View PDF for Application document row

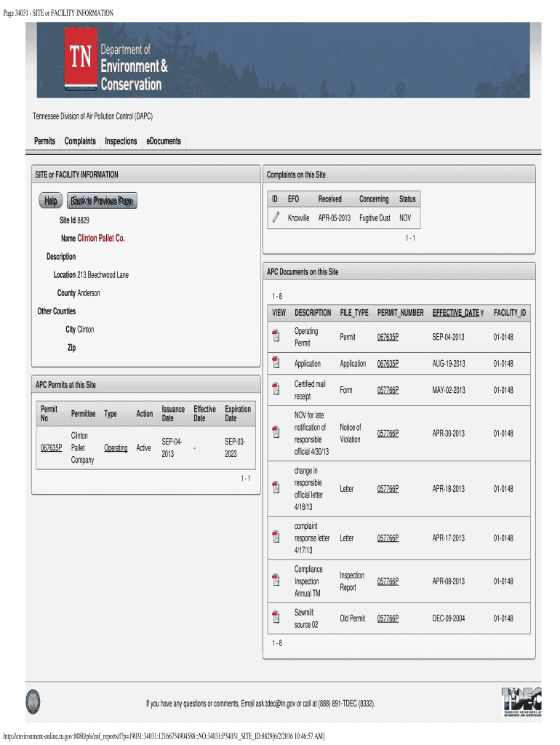pyautogui.click(x=276, y=363)
